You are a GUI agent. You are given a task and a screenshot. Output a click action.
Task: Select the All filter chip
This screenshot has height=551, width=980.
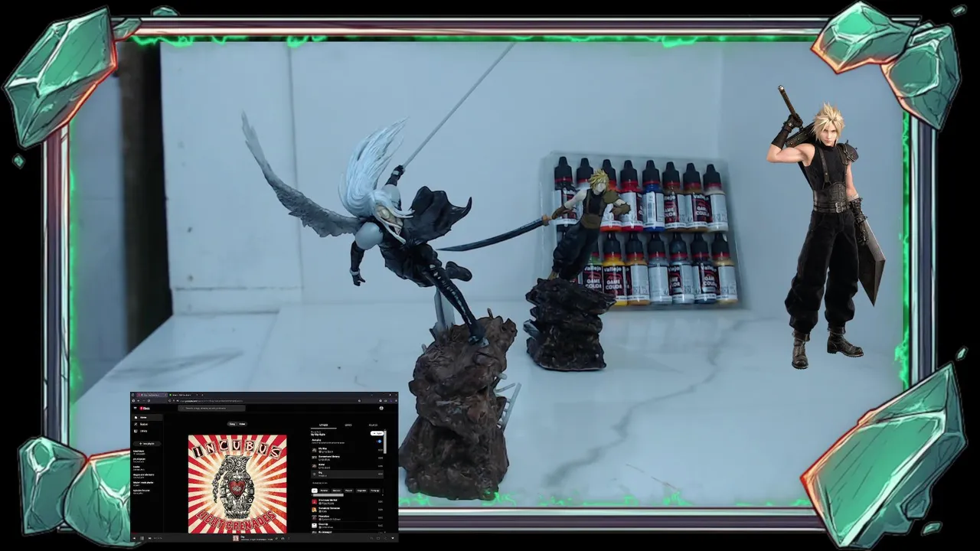tap(315, 491)
